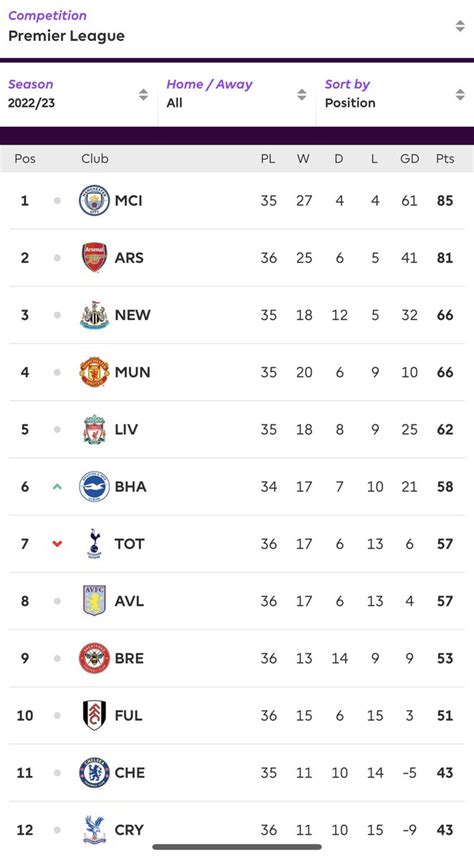Image resolution: width=474 pixels, height=859 pixels.
Task: Open the Manchester City club crest
Action: pyautogui.click(x=94, y=201)
